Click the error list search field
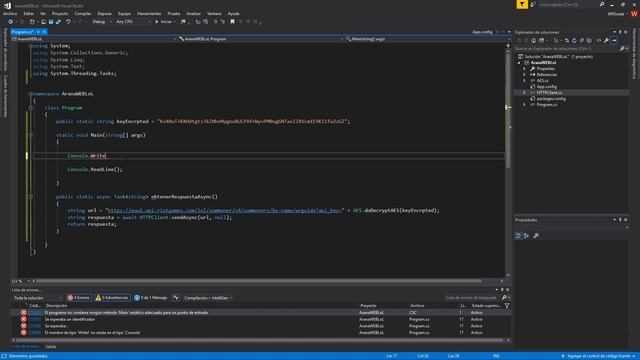 coord(472,298)
